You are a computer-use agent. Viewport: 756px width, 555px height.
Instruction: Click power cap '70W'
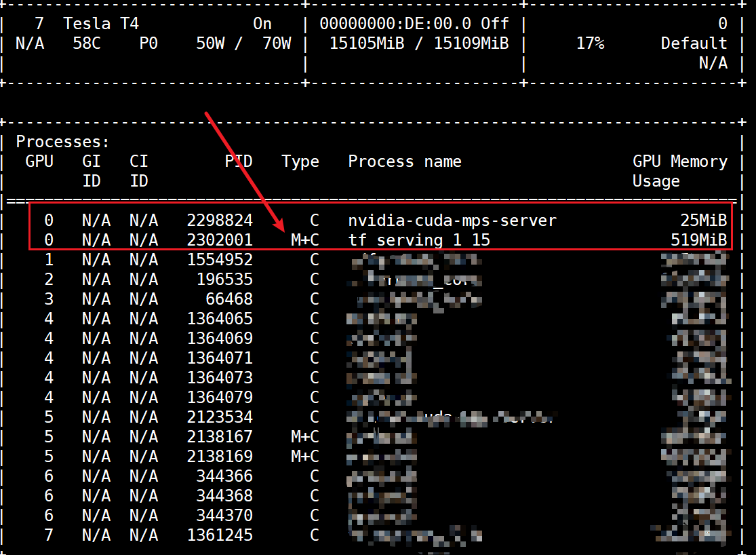(277, 43)
